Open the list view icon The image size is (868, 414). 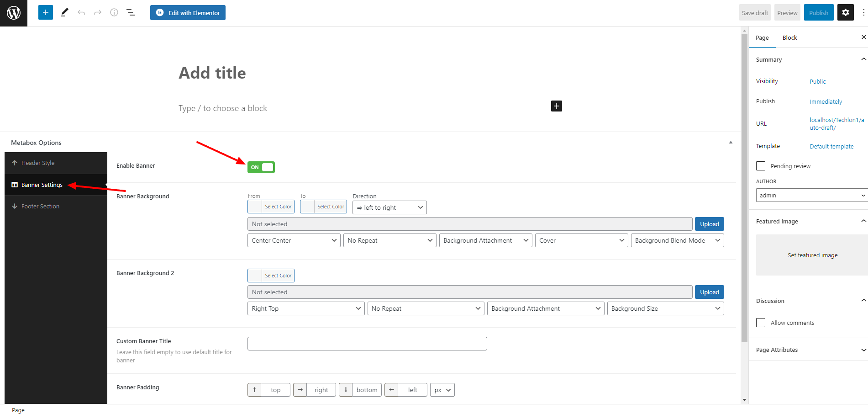point(131,12)
